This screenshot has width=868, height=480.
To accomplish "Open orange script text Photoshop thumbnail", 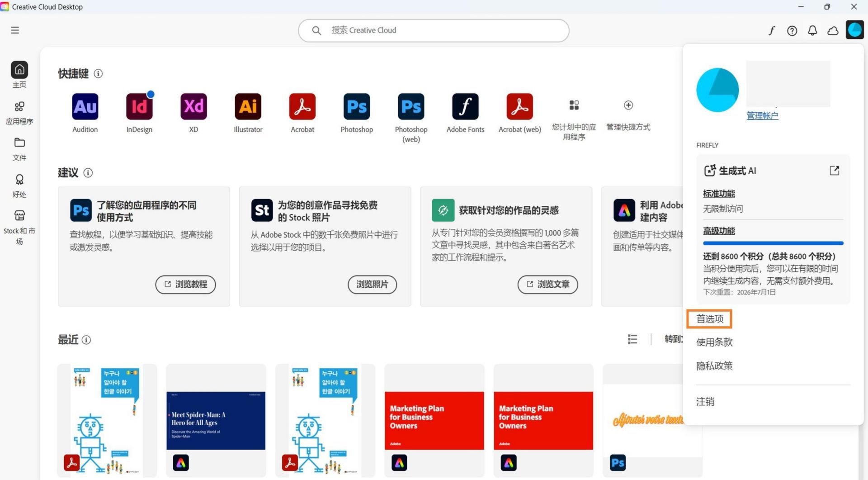I will tap(647, 421).
